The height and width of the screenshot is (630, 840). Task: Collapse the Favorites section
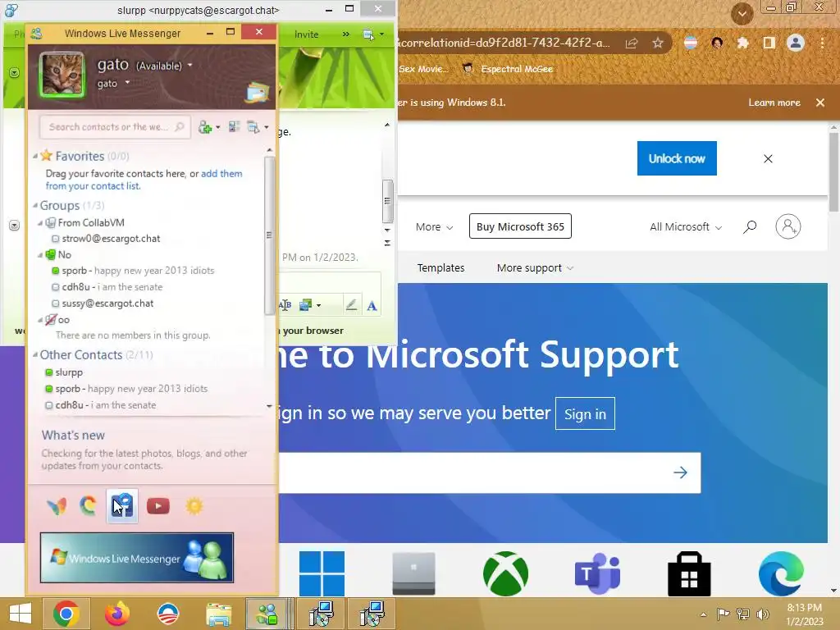(x=34, y=156)
